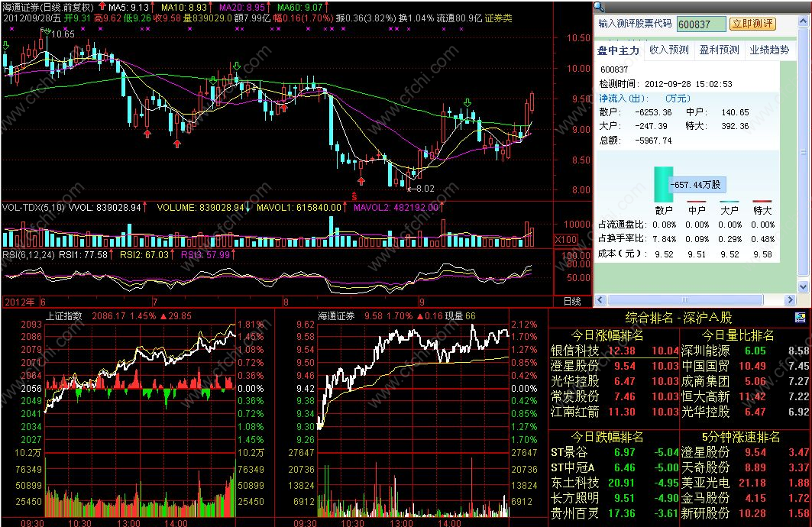Click the 证券类 sector label
The width and height of the screenshot is (812, 527).
point(498,18)
